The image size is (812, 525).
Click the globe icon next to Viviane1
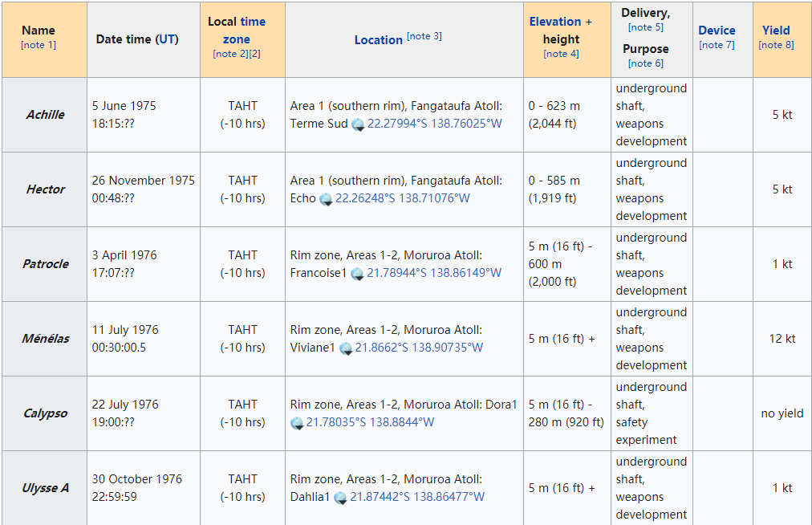coord(346,348)
